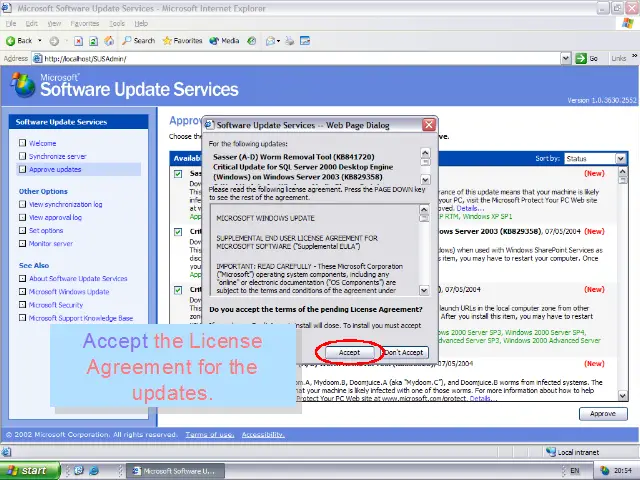Click the Approve button below updates list
The height and width of the screenshot is (480, 640).
603,413
